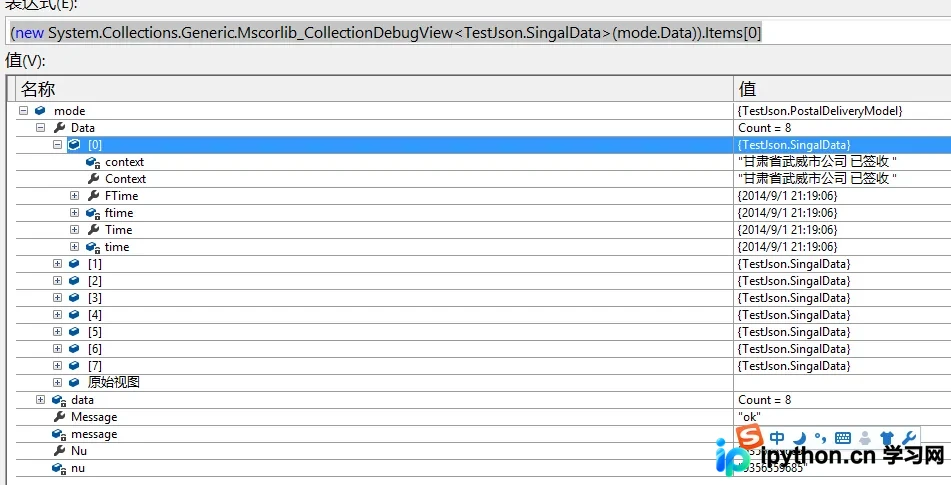The width and height of the screenshot is (951, 485).
Task: Open the IME soft keyboard icon
Action: click(842, 438)
